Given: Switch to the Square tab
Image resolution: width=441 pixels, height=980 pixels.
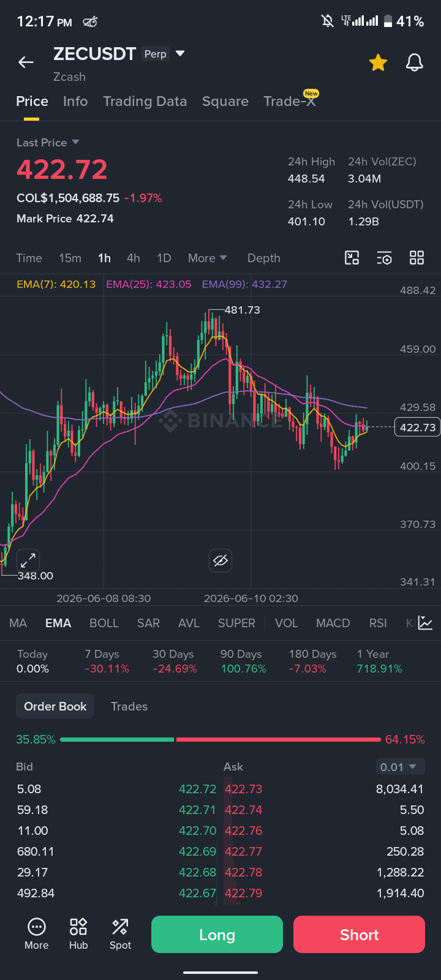Looking at the screenshot, I should click(x=225, y=102).
